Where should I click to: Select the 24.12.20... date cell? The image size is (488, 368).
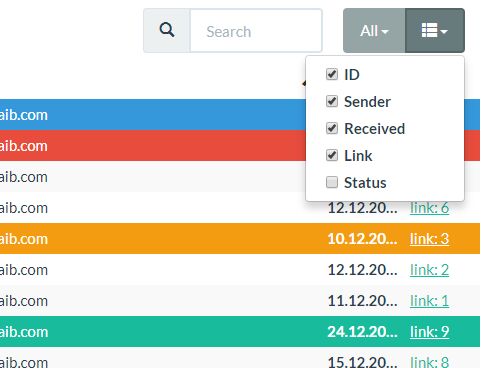pos(362,332)
